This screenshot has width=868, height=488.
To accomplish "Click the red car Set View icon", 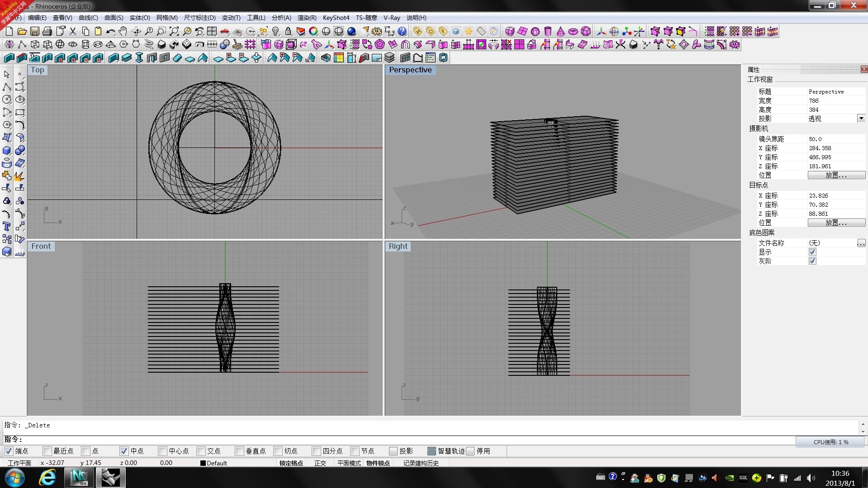I will pyautogui.click(x=224, y=31).
